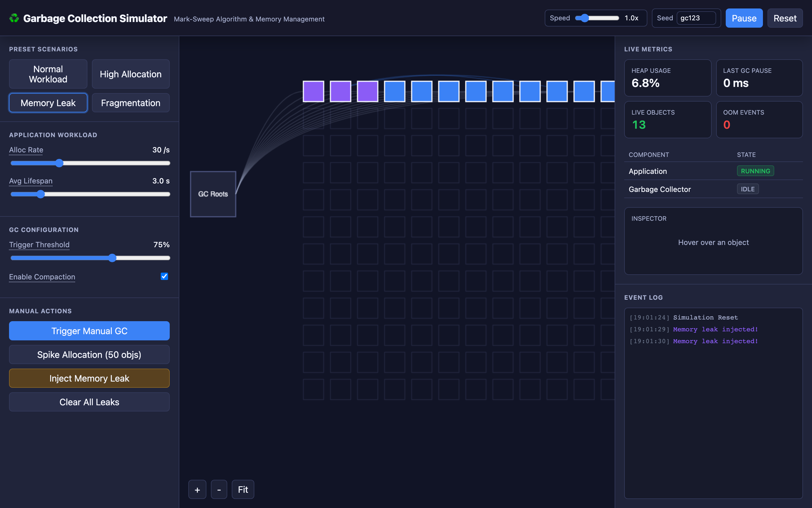This screenshot has width=812, height=508.
Task: Click the Alloc Rate label
Action: point(26,150)
